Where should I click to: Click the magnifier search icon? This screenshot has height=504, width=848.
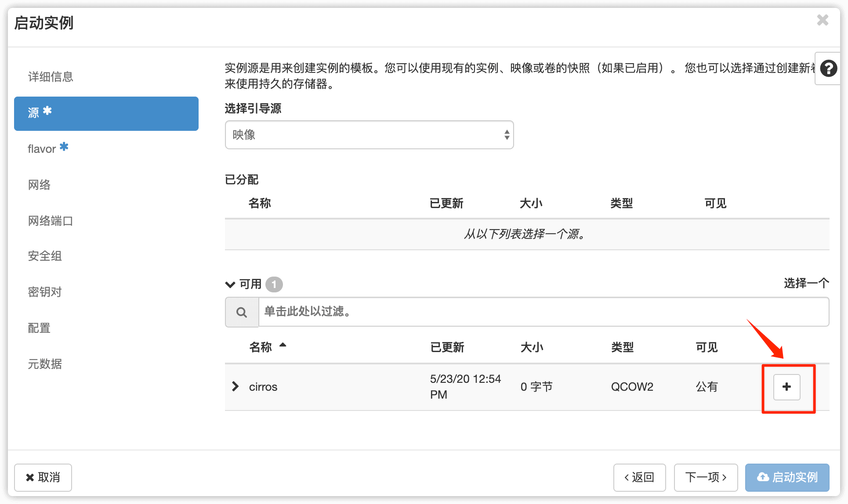click(242, 312)
